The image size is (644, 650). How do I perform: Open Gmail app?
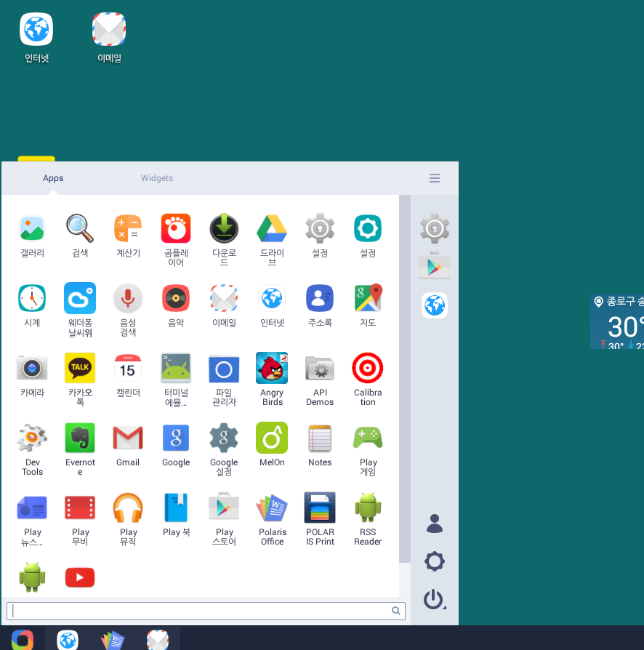coord(128,438)
